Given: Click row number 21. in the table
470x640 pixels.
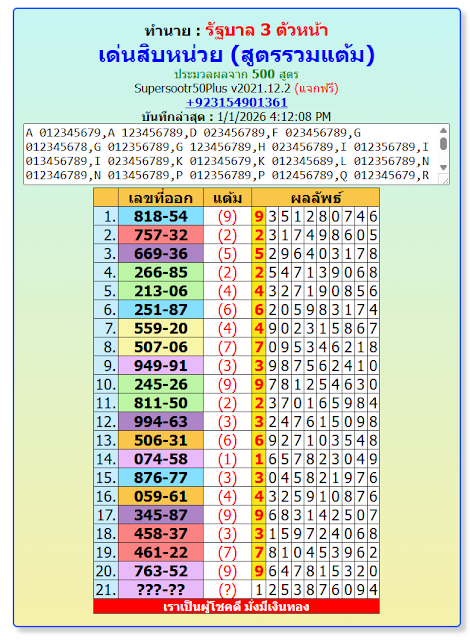Looking at the screenshot, I should tap(106, 590).
